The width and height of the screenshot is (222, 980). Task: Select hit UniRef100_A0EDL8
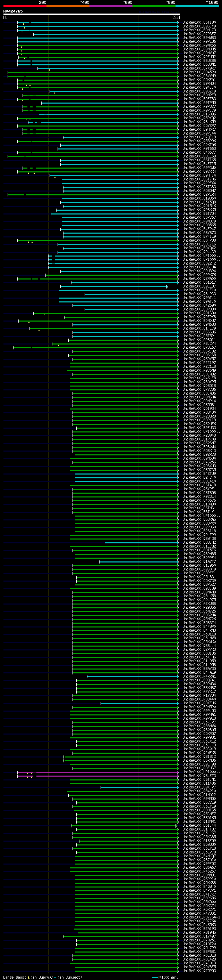click(199, 956)
